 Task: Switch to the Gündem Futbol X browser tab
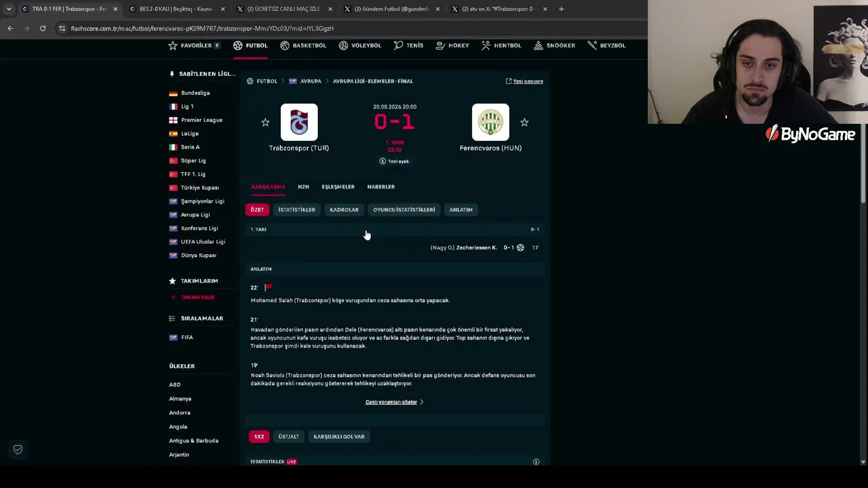[392, 9]
